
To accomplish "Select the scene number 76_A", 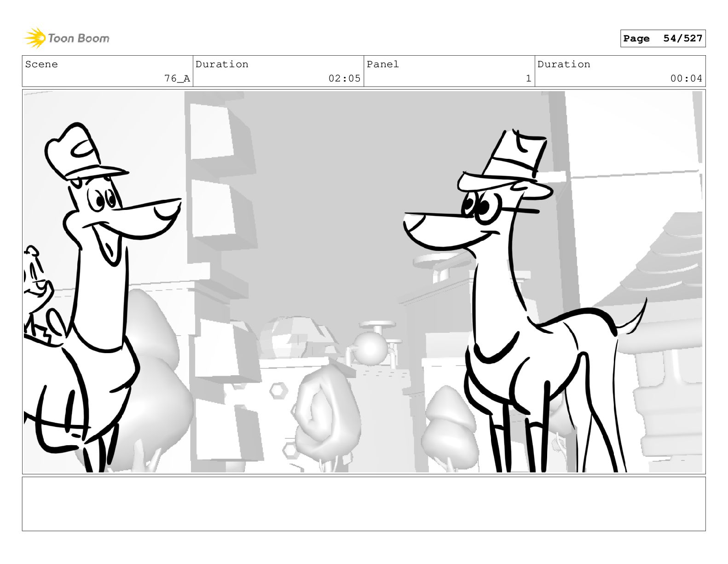I will click(x=177, y=79).
